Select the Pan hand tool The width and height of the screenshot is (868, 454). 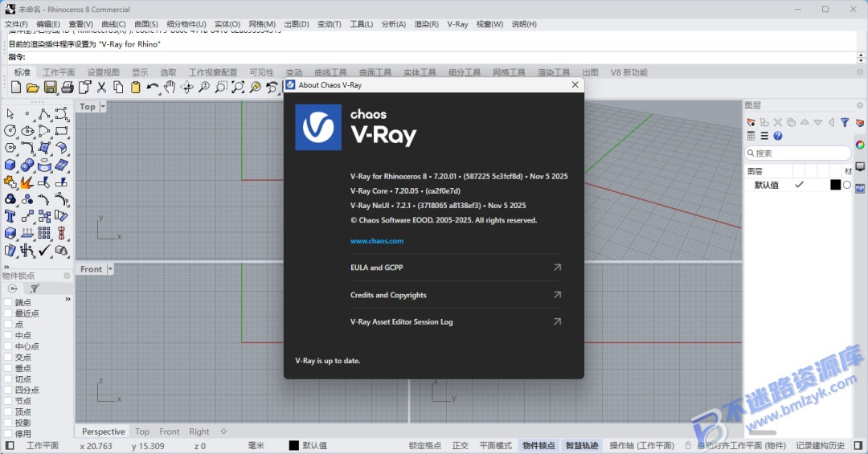(x=170, y=87)
